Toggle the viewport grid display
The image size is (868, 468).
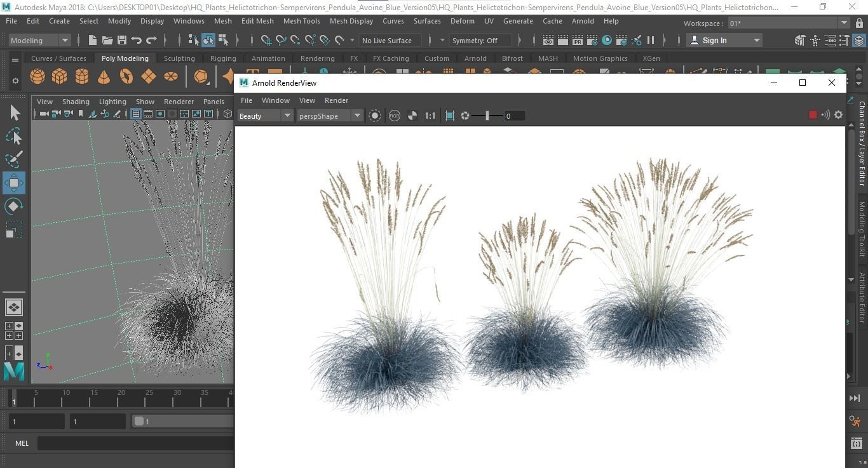coord(135,114)
